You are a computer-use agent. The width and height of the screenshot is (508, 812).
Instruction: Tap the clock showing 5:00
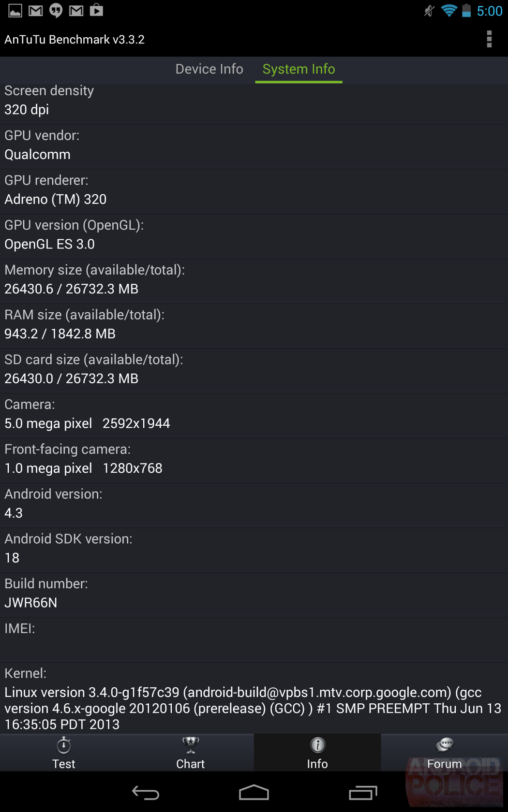[x=490, y=11]
